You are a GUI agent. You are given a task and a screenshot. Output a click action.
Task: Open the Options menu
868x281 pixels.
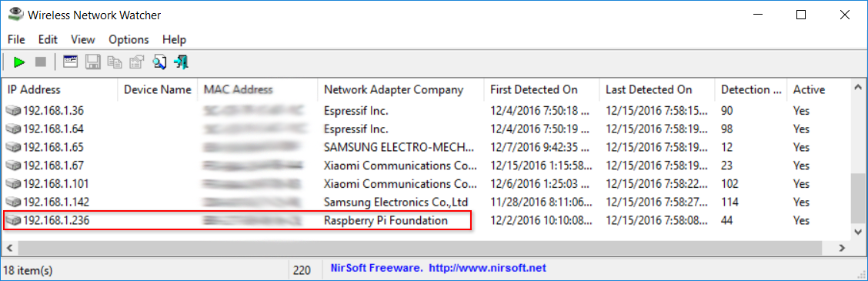tap(129, 39)
